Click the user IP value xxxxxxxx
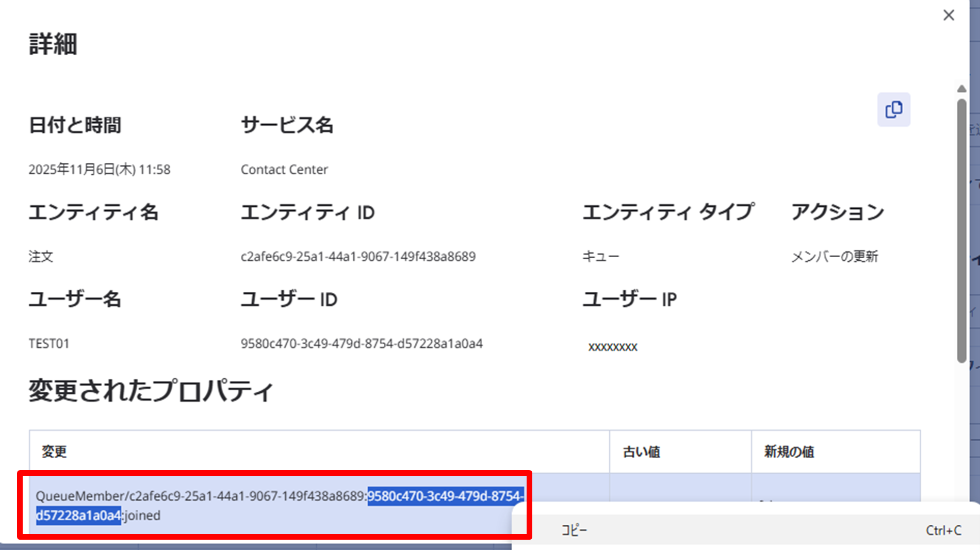 (x=613, y=347)
